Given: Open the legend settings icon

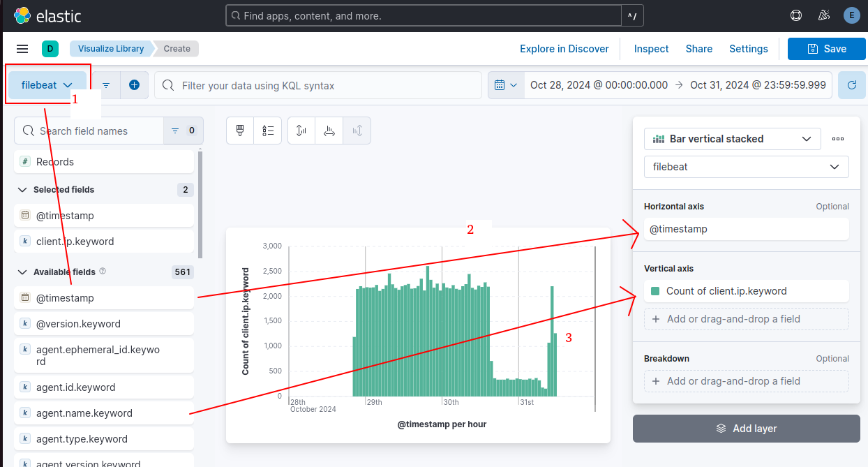Looking at the screenshot, I should click(x=268, y=131).
